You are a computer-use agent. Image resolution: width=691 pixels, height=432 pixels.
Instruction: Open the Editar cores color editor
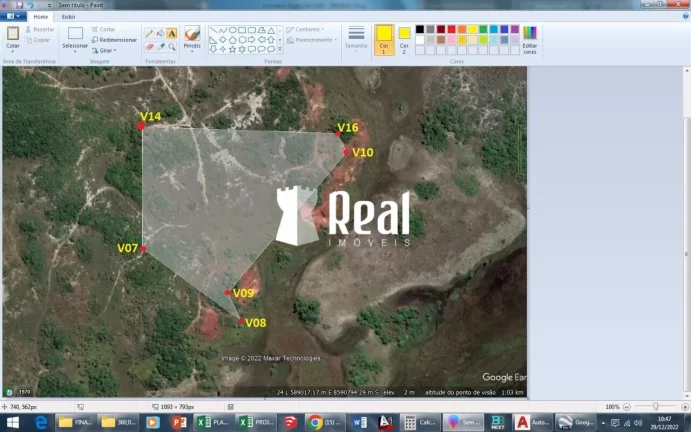[529, 40]
